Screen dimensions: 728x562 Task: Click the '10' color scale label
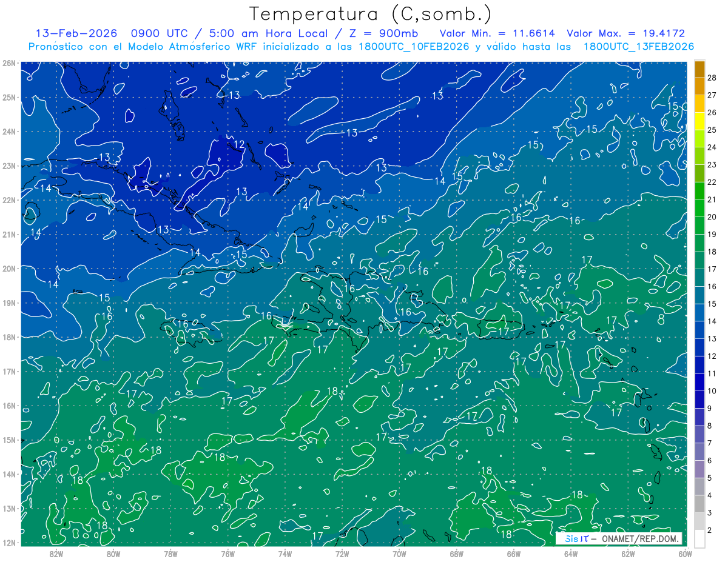(x=712, y=391)
